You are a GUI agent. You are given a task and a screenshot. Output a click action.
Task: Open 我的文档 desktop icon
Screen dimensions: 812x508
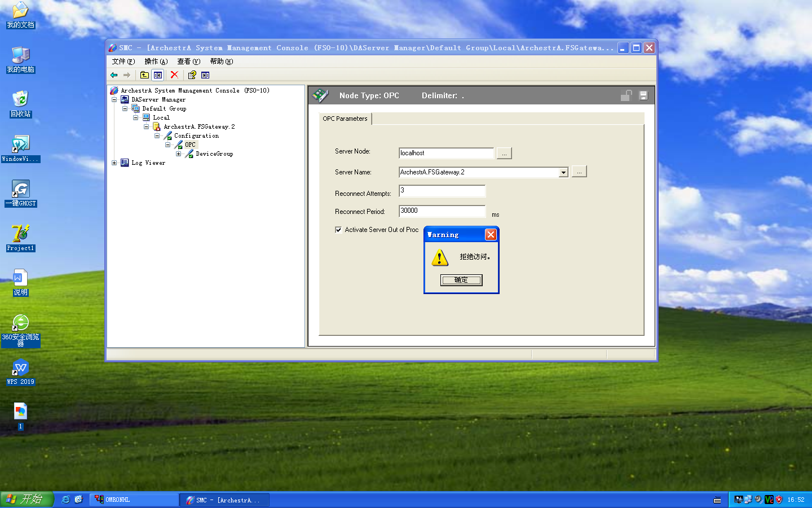click(x=21, y=15)
